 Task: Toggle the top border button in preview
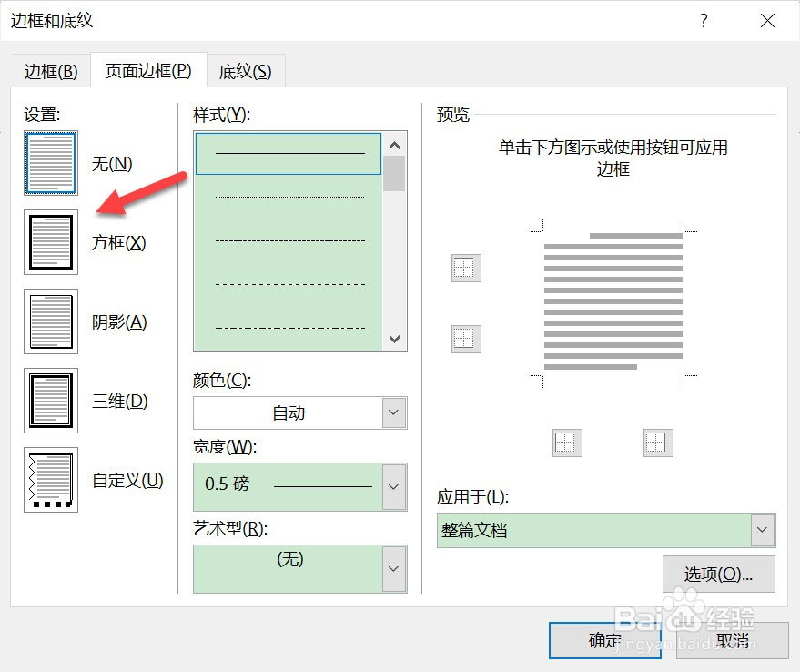(x=466, y=268)
